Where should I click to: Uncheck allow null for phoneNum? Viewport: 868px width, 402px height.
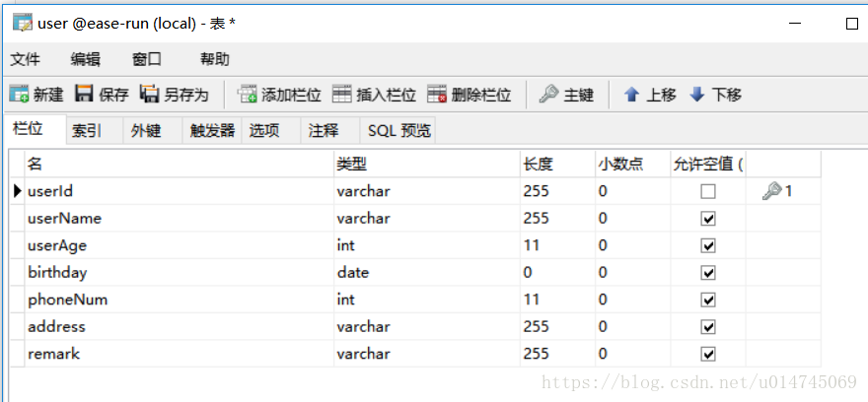[x=707, y=300]
